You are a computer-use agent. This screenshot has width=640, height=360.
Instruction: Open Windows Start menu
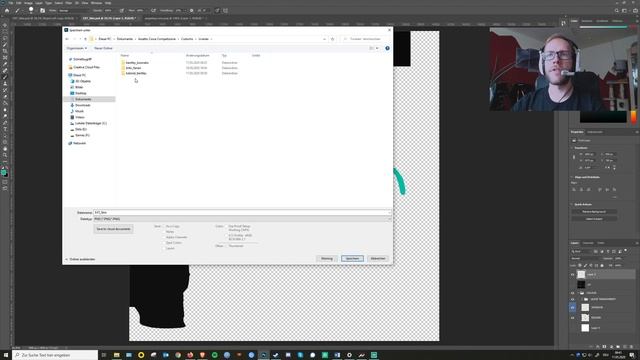6,355
